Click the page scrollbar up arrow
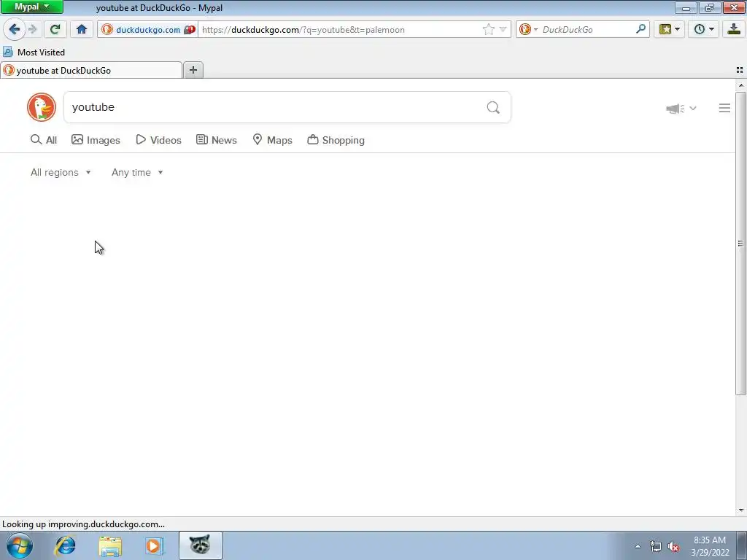Viewport: 747px width, 560px height. pos(741,86)
